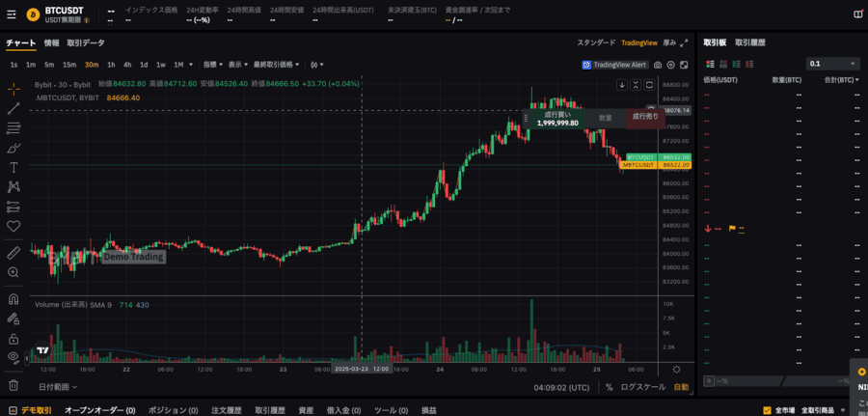
Task: Open the 0.1 price grouping dropdown
Action: coord(832,65)
